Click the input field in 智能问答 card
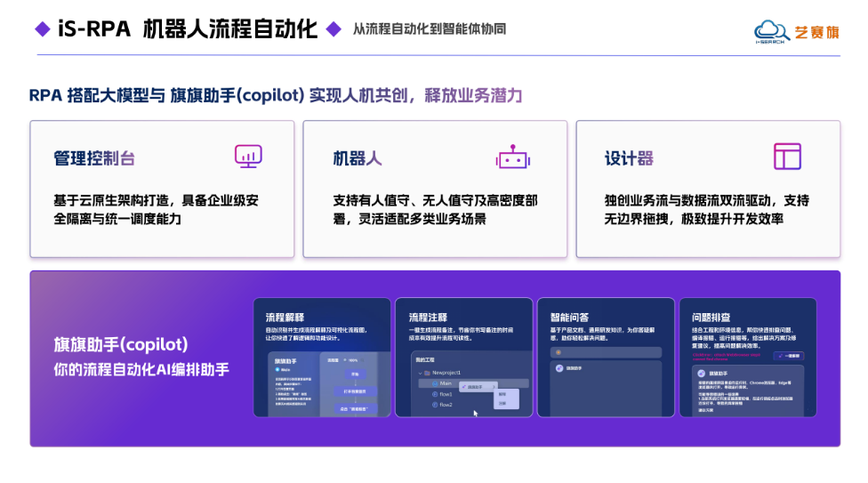The image size is (868, 483). tap(607, 352)
